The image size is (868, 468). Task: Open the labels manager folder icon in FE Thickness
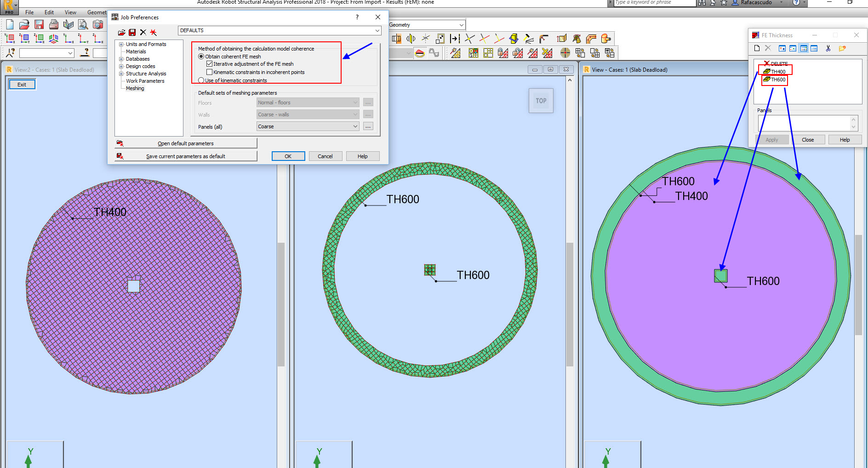(x=843, y=48)
